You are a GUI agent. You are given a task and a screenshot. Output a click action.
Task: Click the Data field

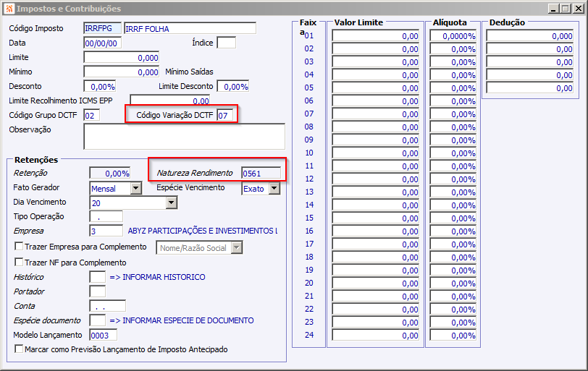102,43
